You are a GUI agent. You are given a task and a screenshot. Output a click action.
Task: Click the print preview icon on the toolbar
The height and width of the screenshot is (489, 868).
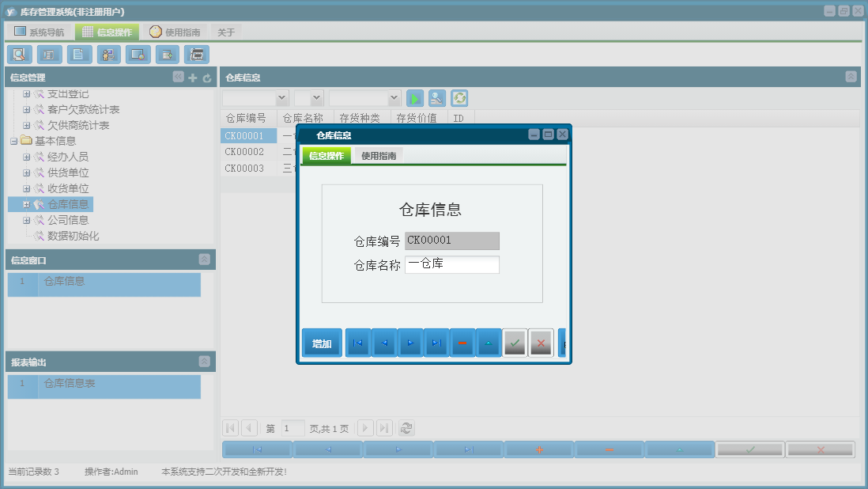pyautogui.click(x=138, y=55)
